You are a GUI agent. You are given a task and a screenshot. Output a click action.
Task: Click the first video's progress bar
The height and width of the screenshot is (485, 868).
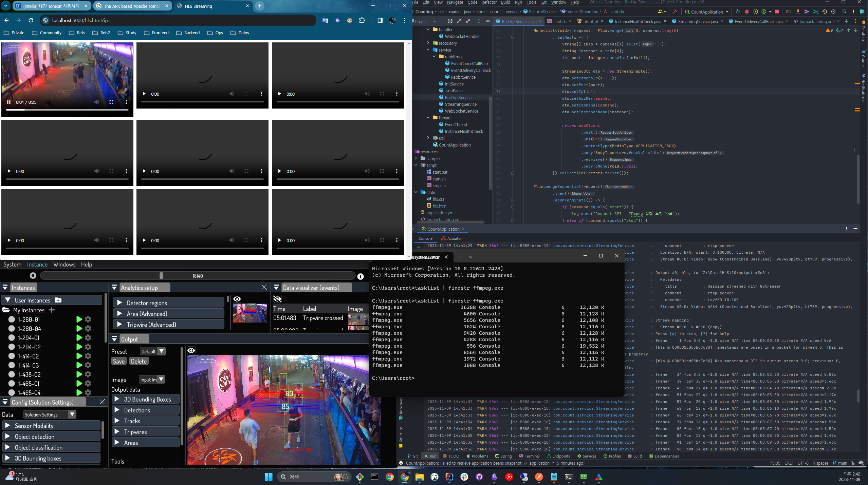pos(67,110)
